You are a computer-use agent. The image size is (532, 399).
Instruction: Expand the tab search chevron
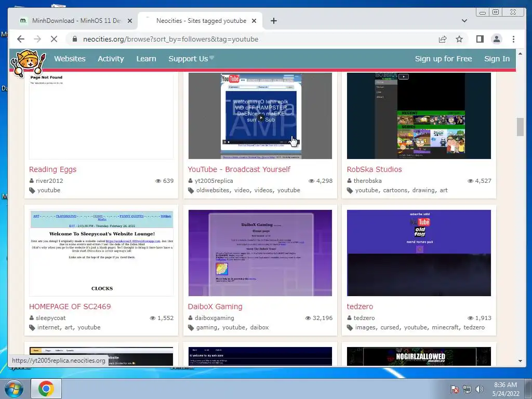coord(464,21)
